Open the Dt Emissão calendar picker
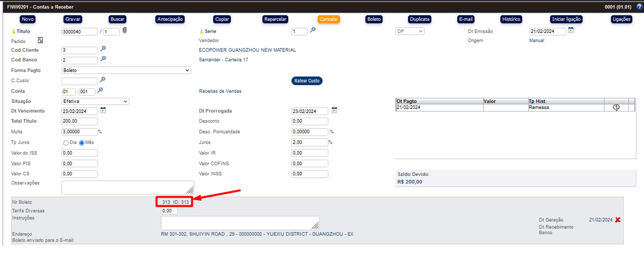The height and width of the screenshot is (258, 644). click(x=571, y=30)
